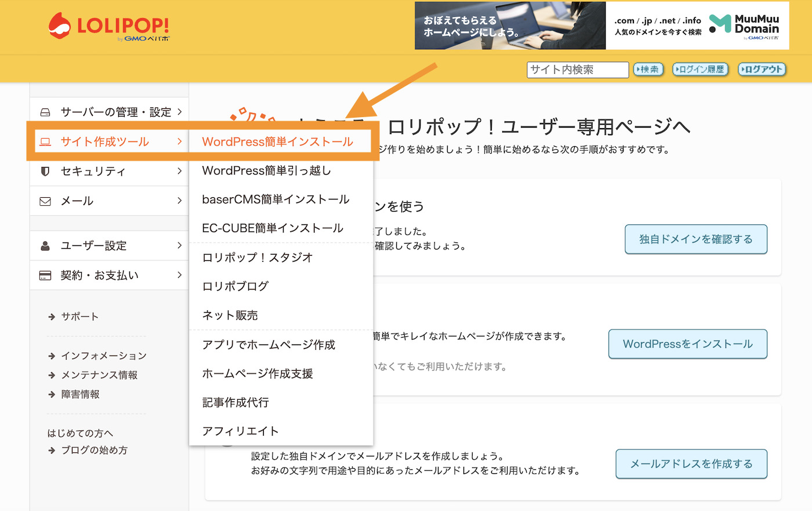Click the arrow icon beside メンテナンス情報
812x511 pixels.
52,375
